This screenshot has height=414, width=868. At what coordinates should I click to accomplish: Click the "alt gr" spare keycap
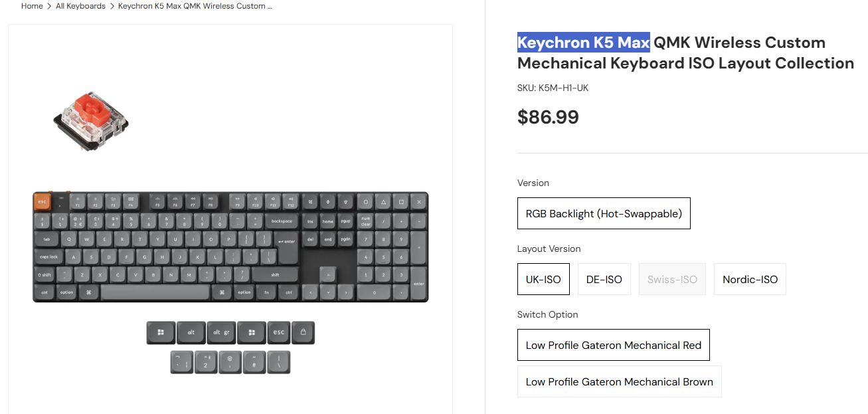click(221, 332)
